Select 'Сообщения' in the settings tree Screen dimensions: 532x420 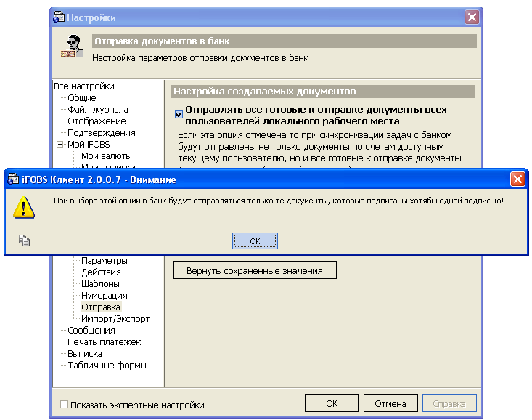coord(91,331)
